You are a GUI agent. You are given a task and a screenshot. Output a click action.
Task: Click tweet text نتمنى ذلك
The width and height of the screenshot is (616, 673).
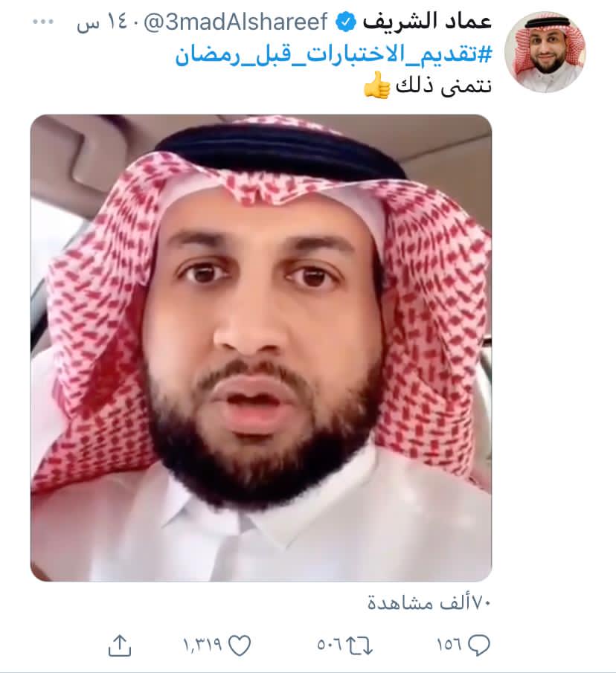443,86
